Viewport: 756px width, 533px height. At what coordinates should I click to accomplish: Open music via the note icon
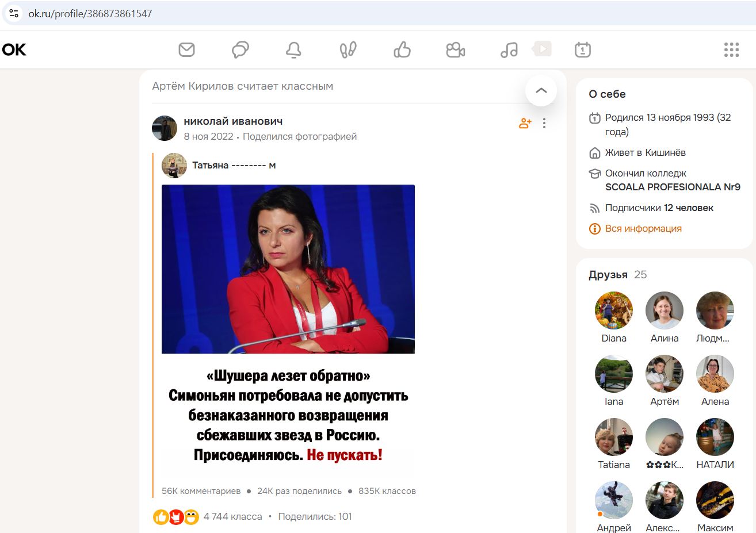[x=509, y=49]
